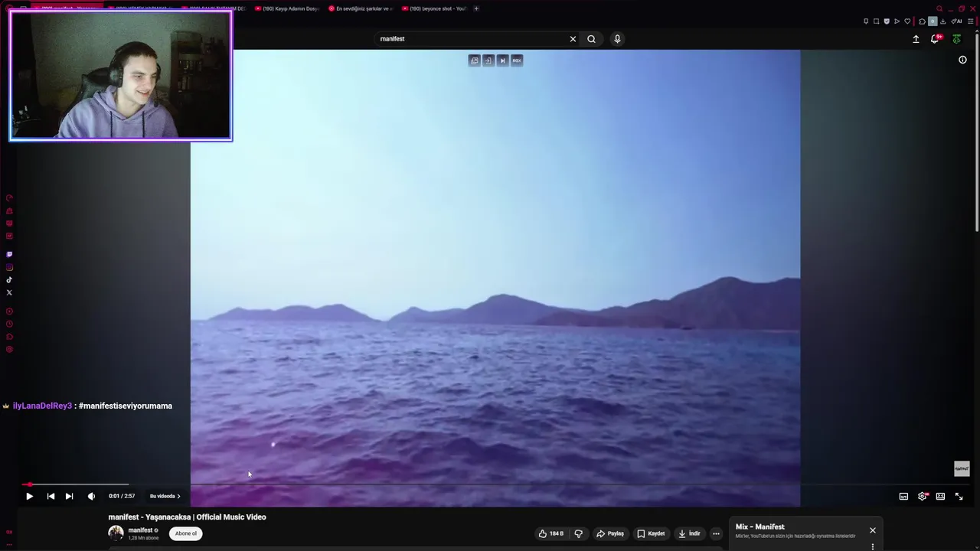The height and width of the screenshot is (551, 980).
Task: Switch to the 'En sevdiğiniz şarkılar' tab
Action: point(360,8)
